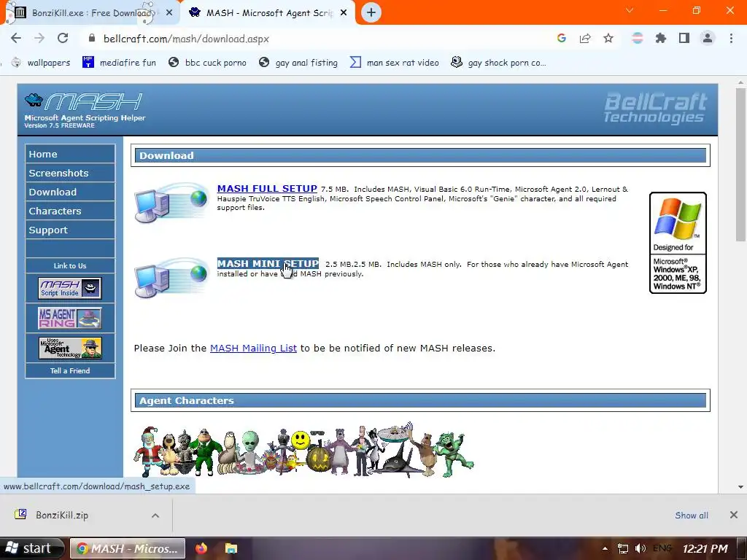This screenshot has height=560, width=747.
Task: Click the striped extension icon in the toolbar
Action: (x=638, y=39)
